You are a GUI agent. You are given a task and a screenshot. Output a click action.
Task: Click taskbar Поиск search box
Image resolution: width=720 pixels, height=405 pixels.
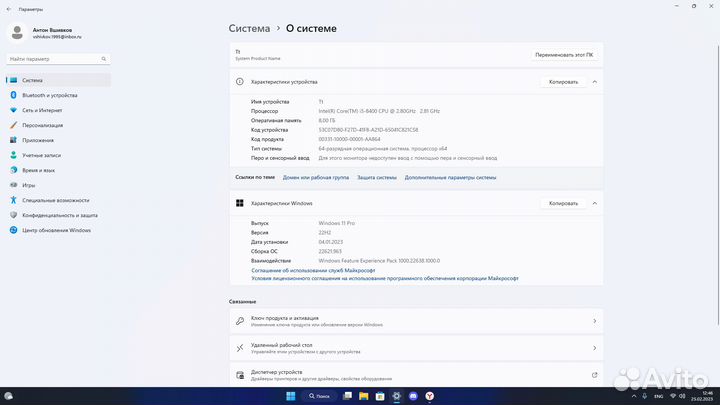pos(320,396)
